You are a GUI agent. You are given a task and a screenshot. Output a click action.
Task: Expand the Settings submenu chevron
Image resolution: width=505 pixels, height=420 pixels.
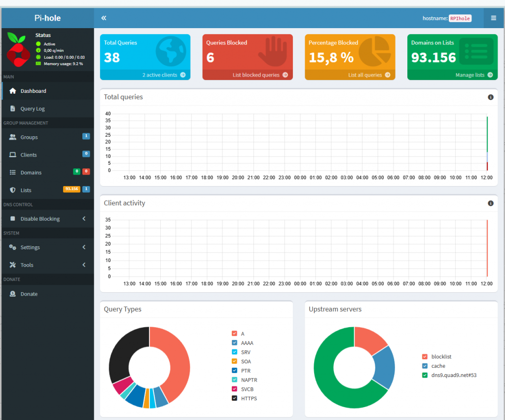tap(84, 247)
